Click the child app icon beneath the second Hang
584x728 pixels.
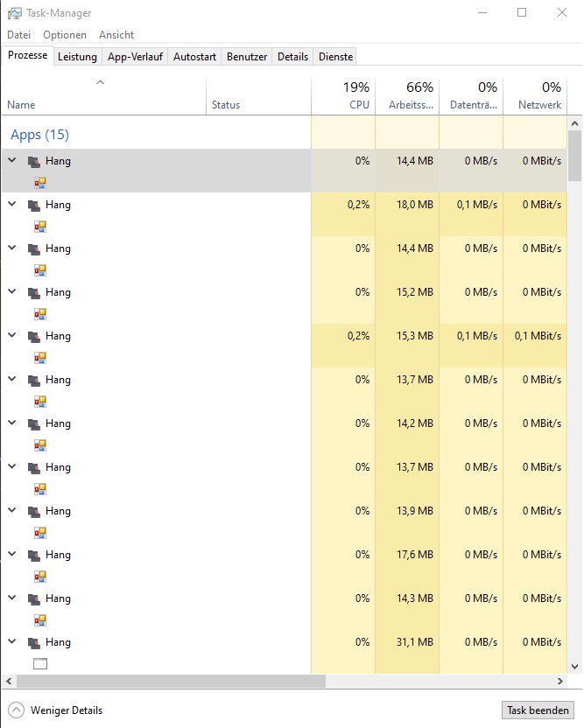[x=40, y=227]
